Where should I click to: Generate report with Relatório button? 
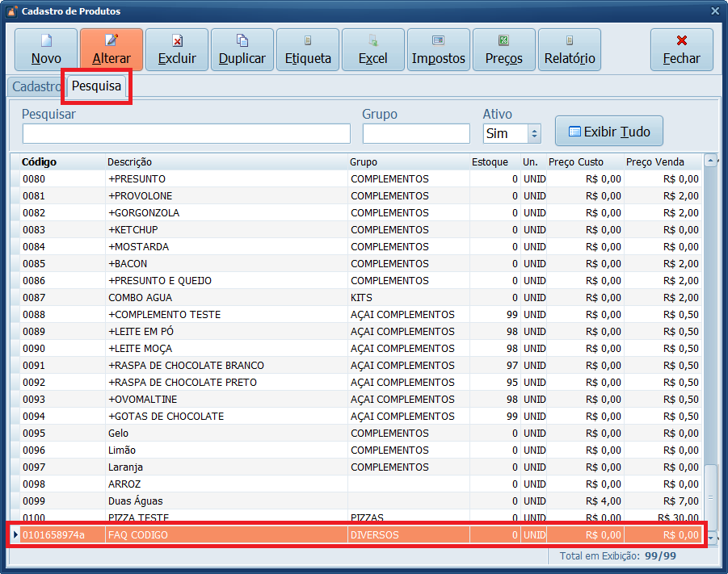pos(570,49)
